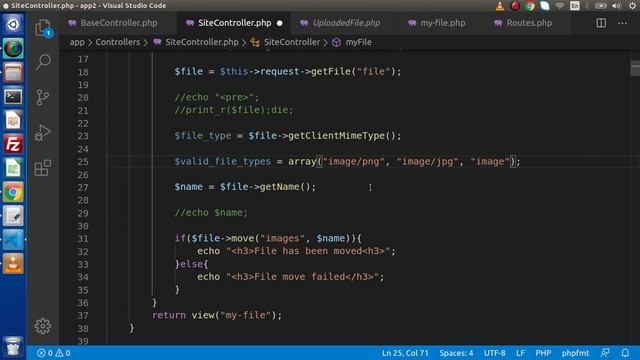Open LibreOffice Impress from launcher
The image size is (640, 360).
[13, 120]
